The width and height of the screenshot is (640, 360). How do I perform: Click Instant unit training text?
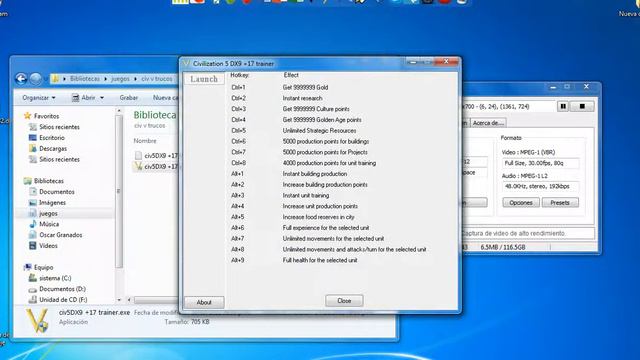[306, 196]
